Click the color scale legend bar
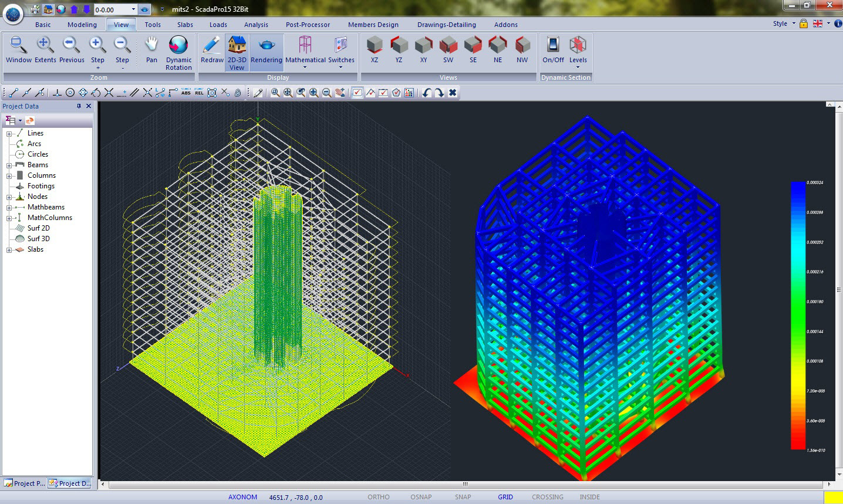843x504 pixels. click(798, 316)
